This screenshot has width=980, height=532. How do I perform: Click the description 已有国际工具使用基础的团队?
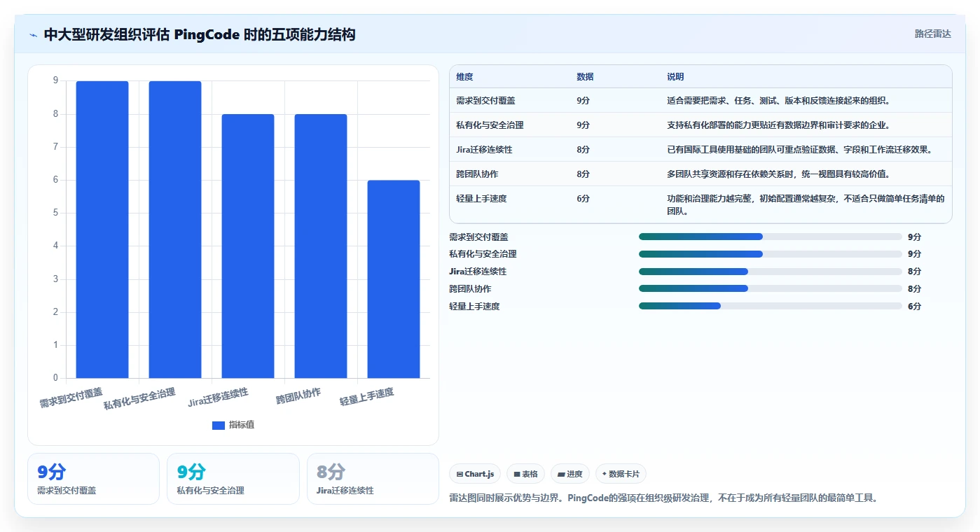(x=799, y=150)
